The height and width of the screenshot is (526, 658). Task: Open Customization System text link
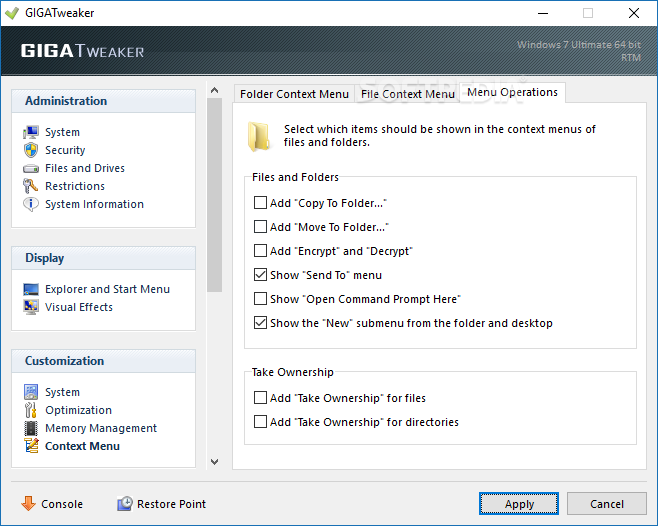[x=62, y=392]
